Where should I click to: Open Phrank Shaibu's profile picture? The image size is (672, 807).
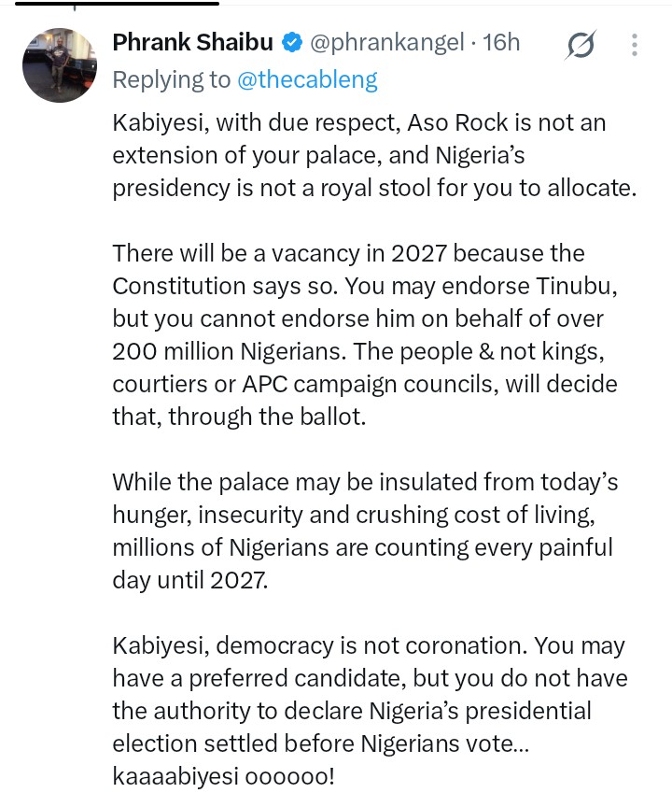(x=60, y=65)
